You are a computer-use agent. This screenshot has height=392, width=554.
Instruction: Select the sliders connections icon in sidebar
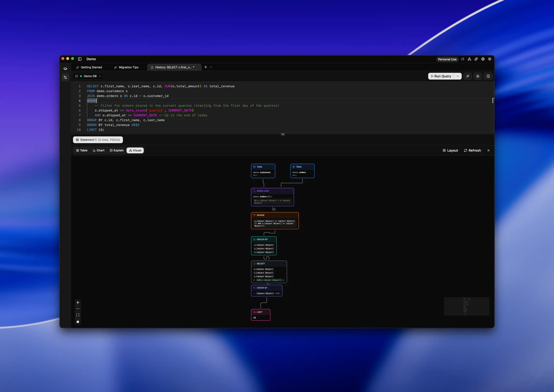pos(65,77)
